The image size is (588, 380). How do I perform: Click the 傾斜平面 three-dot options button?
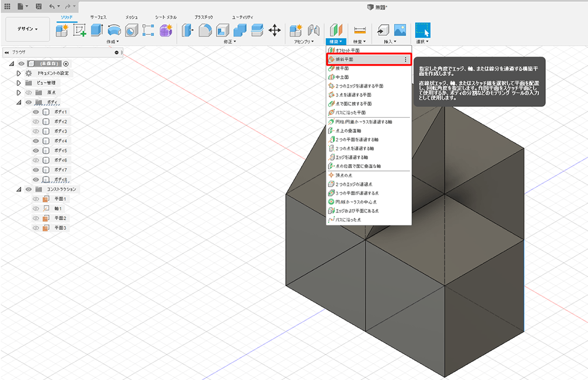tap(405, 59)
